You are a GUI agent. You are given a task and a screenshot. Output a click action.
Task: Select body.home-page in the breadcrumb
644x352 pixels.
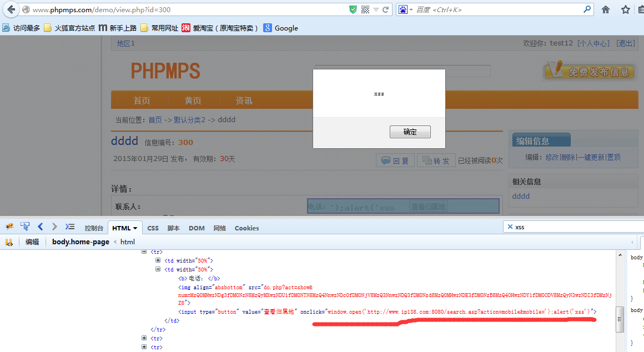(80, 242)
